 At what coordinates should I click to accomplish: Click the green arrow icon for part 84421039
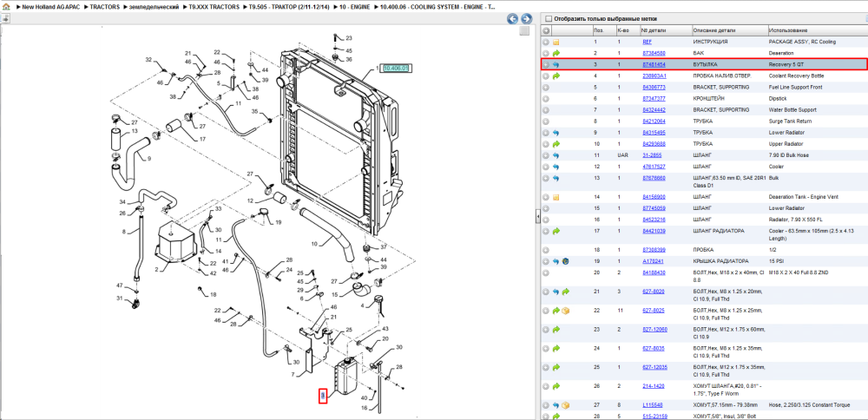click(x=556, y=231)
